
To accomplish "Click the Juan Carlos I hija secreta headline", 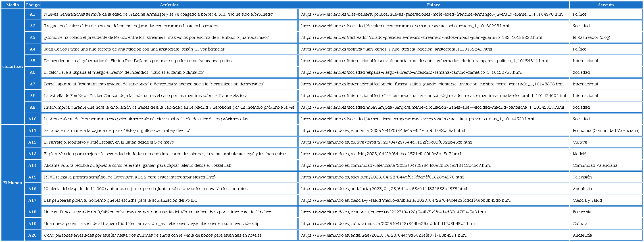I will (134, 49).
